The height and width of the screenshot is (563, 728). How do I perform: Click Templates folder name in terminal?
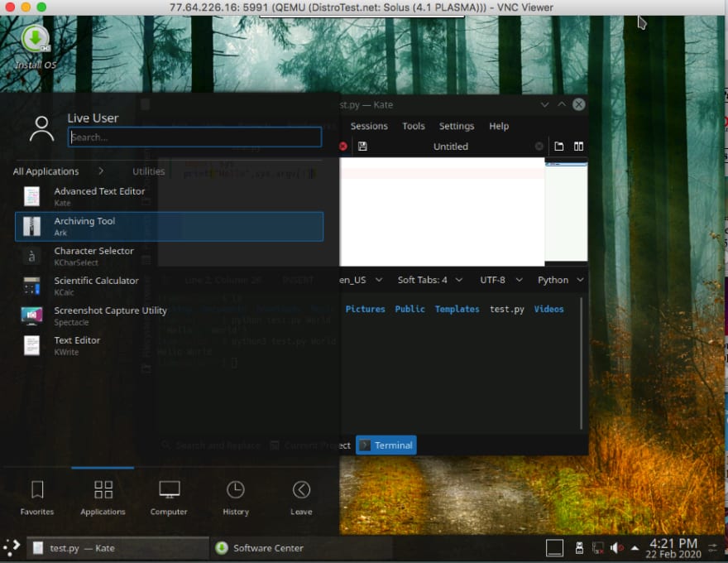pos(457,309)
